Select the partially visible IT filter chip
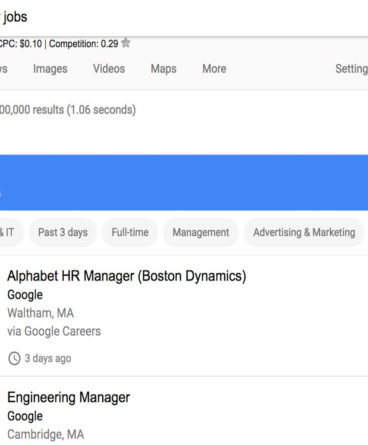Viewport: 368px width, 445px height. [x=10, y=232]
